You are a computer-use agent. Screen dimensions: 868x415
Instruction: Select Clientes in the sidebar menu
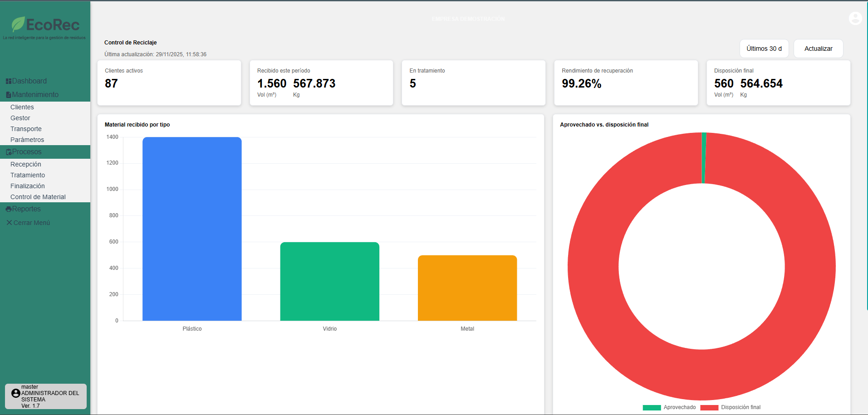[x=22, y=107]
